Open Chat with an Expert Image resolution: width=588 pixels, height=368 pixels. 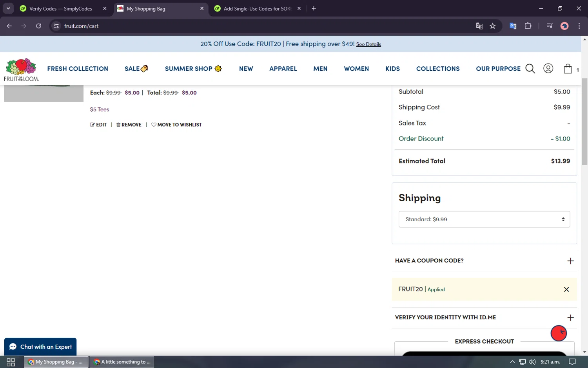(x=40, y=347)
